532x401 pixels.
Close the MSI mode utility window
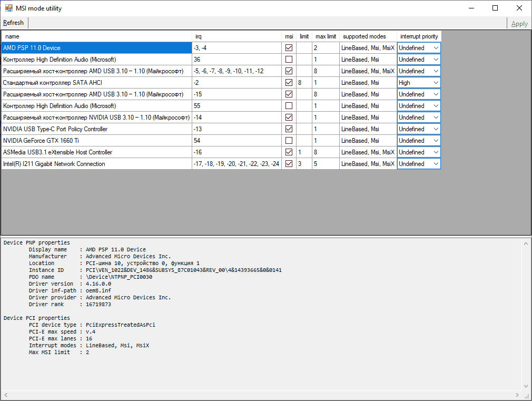pos(519,8)
